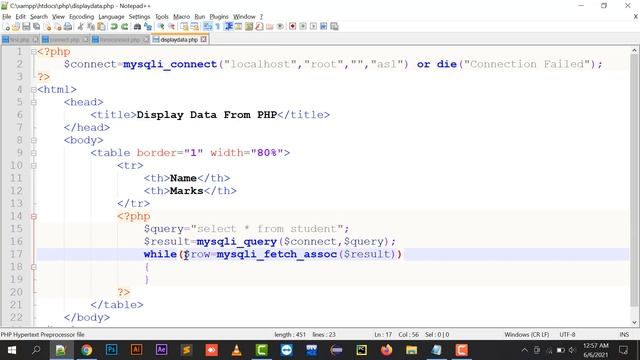The image size is (640, 360).
Task: Open VLC media player from the taskbar
Action: click(x=236, y=350)
